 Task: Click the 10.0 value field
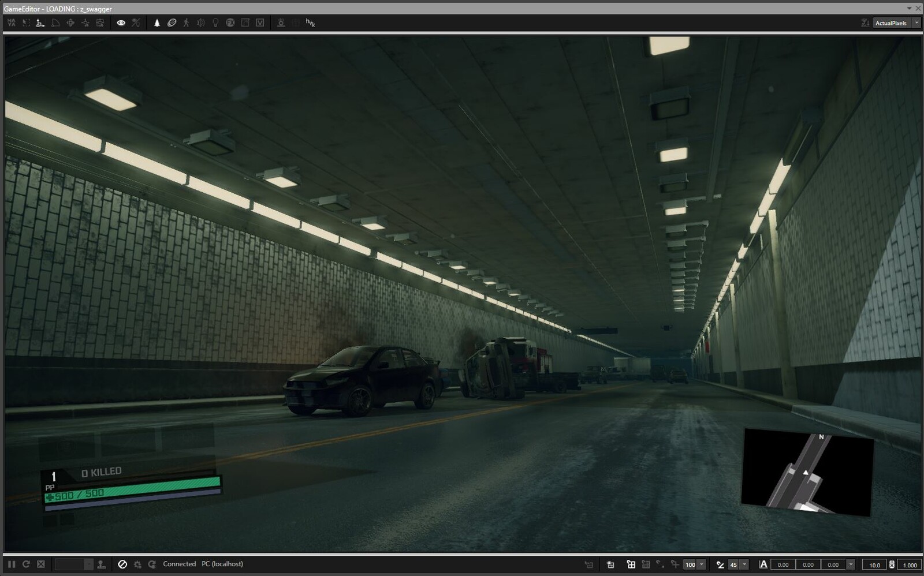click(874, 564)
